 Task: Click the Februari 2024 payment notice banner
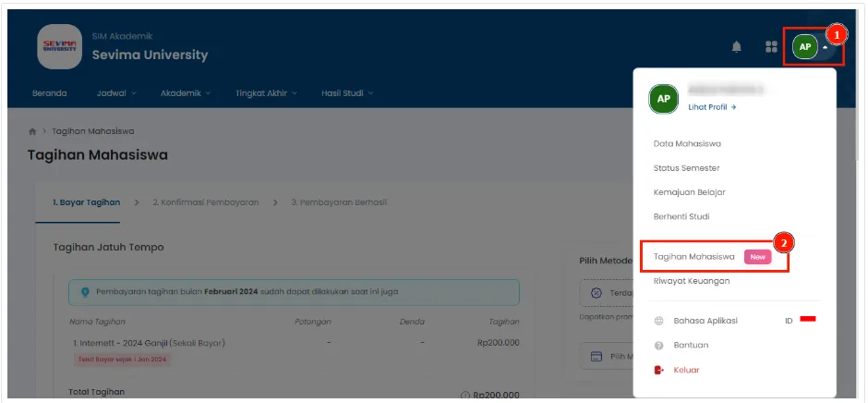[294, 292]
